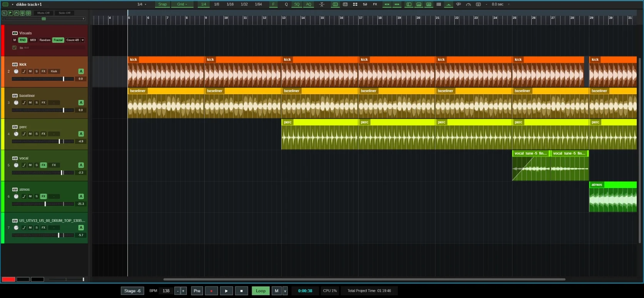Click the fade curve icon on baseliner track
Viewport: 644px width, 298px height.
[24, 103]
